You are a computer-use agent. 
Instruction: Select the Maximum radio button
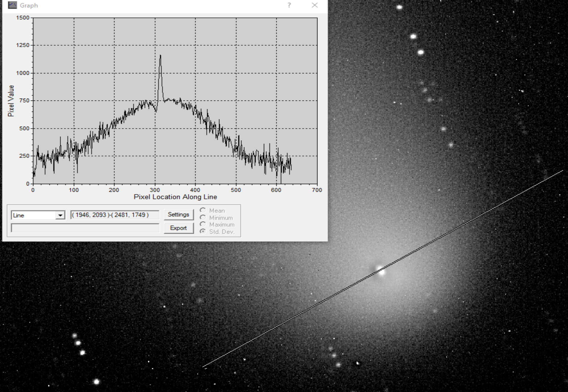pyautogui.click(x=203, y=224)
